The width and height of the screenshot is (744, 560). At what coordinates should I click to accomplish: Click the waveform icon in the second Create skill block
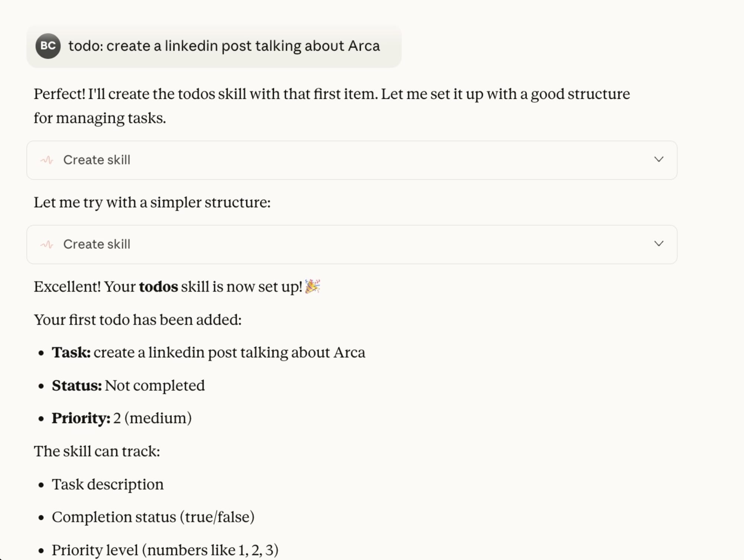pyautogui.click(x=47, y=244)
